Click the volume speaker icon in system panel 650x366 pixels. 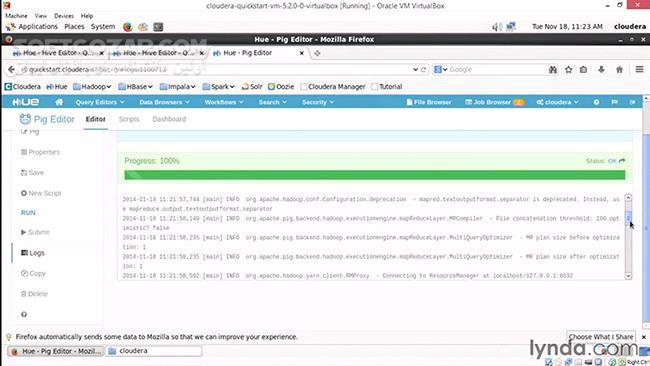[x=497, y=27]
